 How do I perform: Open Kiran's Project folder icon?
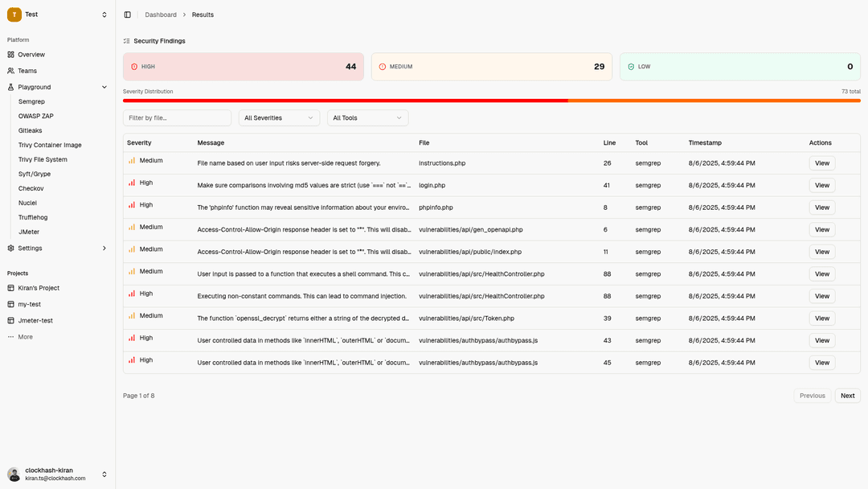click(11, 289)
